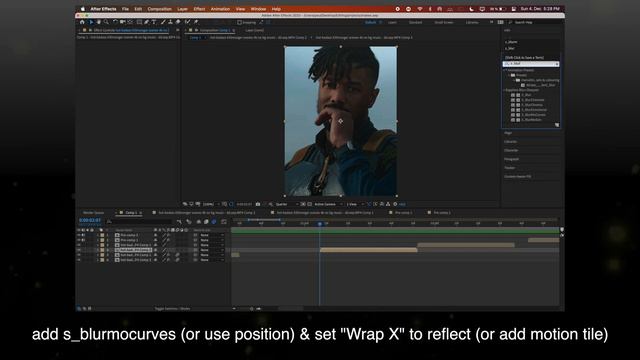Open the magnification ratio dropdown in viewer
This screenshot has width=640, height=360.
tap(211, 204)
